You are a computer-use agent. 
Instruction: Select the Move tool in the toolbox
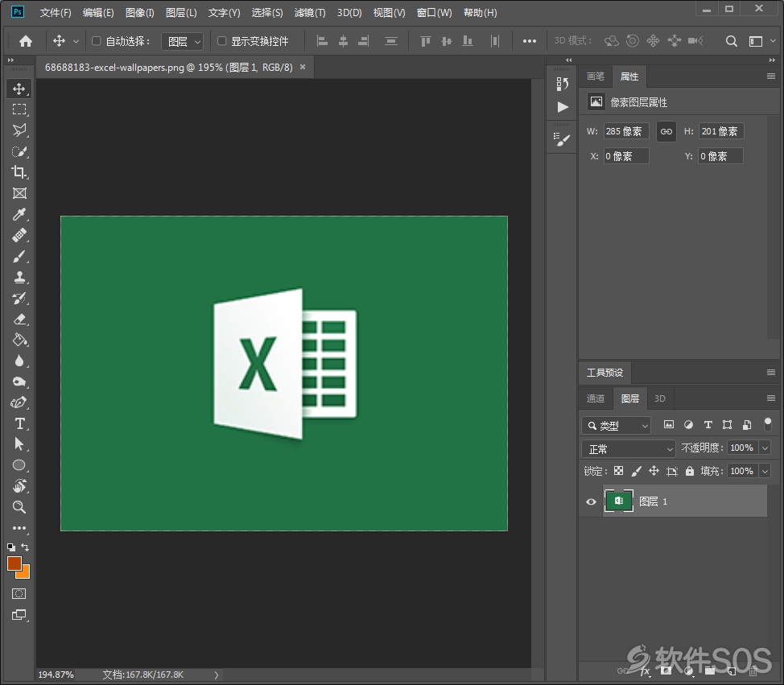click(x=19, y=89)
